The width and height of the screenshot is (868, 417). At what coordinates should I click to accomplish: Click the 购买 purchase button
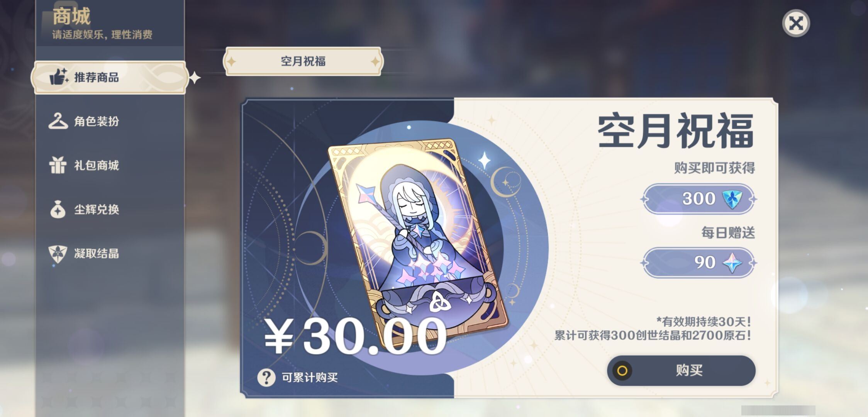[681, 370]
